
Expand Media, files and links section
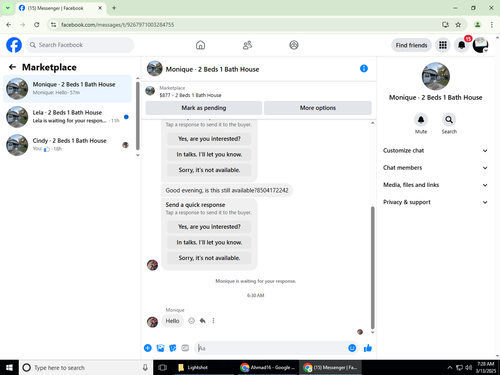[435, 185]
